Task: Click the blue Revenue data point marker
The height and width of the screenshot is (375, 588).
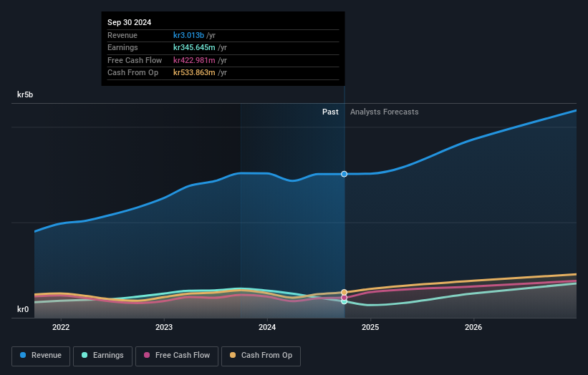Action: (x=344, y=174)
